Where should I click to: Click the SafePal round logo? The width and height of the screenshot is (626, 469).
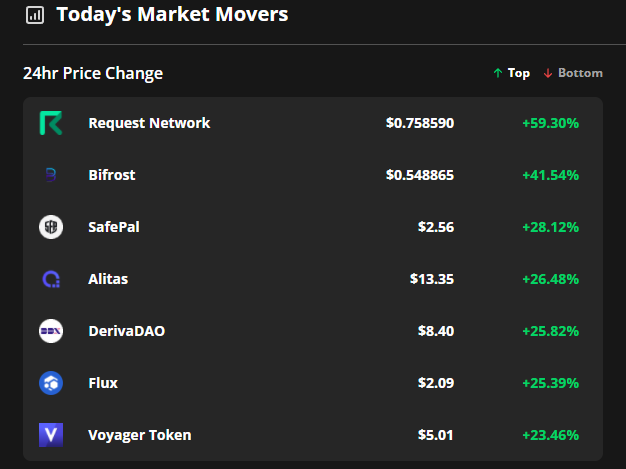[51, 227]
